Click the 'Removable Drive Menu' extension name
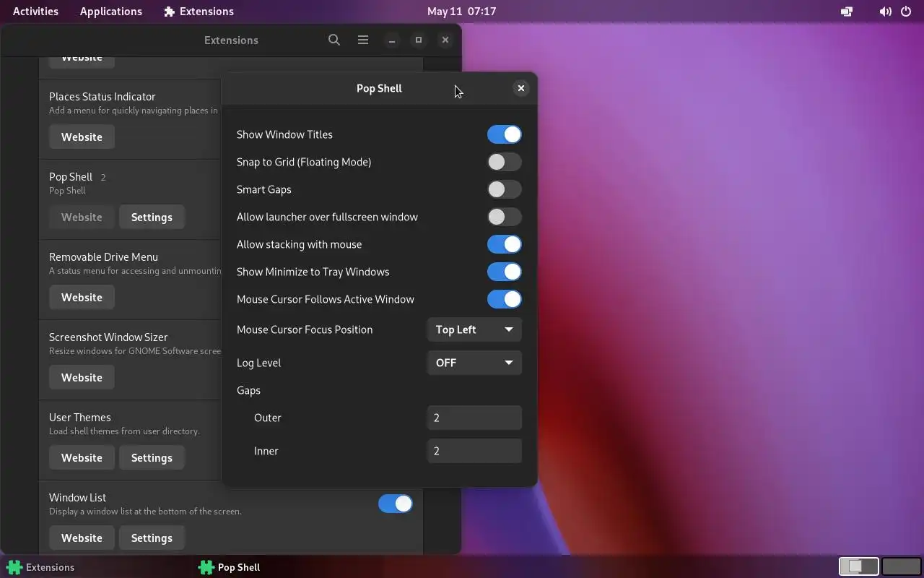The height and width of the screenshot is (578, 924). point(103,256)
